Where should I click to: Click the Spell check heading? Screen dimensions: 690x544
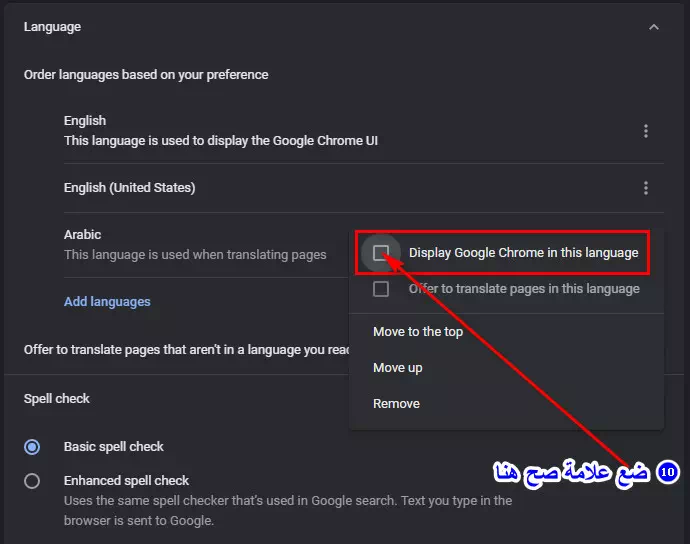coord(57,399)
